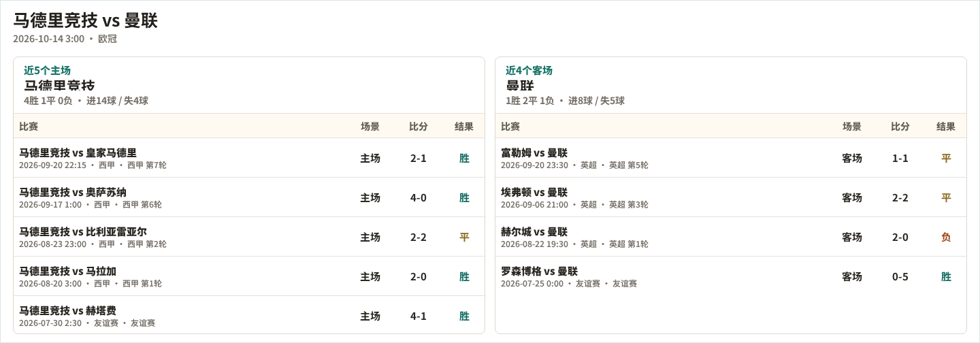Click result 平 in 埃弗顿 row
Screen dimensions: 980x343
click(946, 197)
